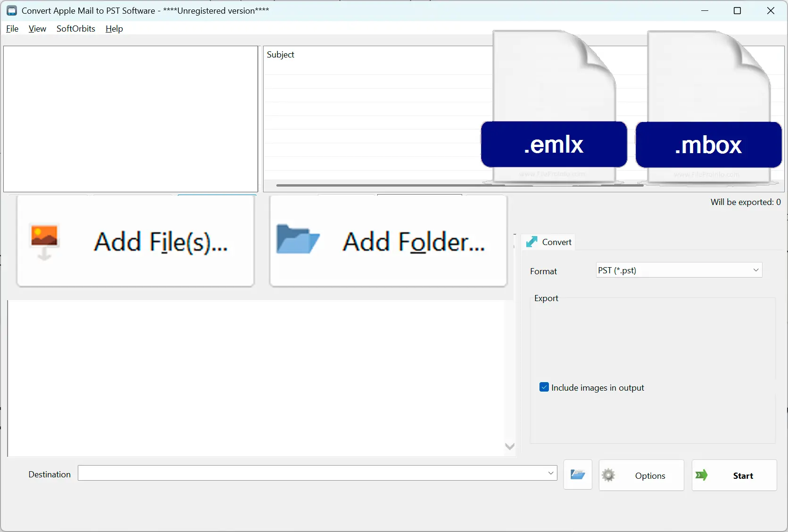Open the File menu
The image size is (788, 532).
coord(12,29)
